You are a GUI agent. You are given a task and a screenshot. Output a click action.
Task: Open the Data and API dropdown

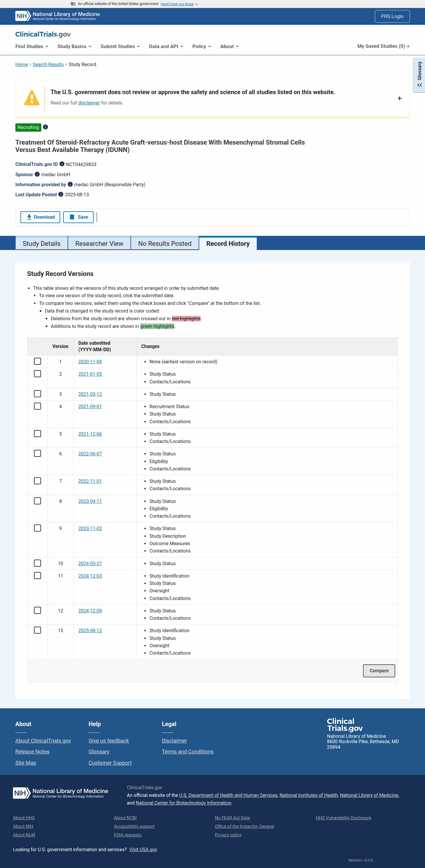(166, 46)
